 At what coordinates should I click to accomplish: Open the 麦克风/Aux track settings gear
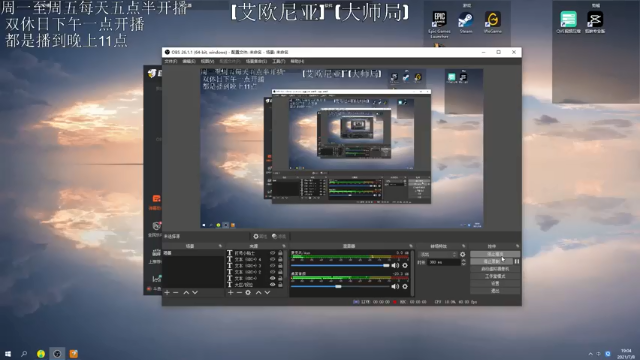(405, 265)
